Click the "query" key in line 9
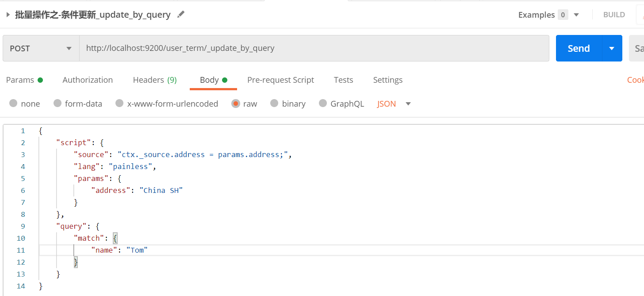This screenshot has width=644, height=296. tap(72, 227)
